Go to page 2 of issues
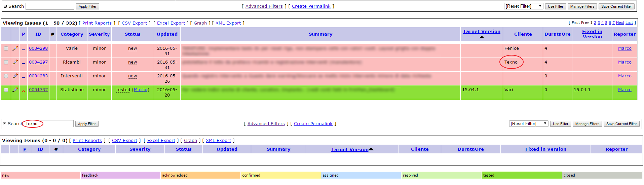 (x=595, y=23)
